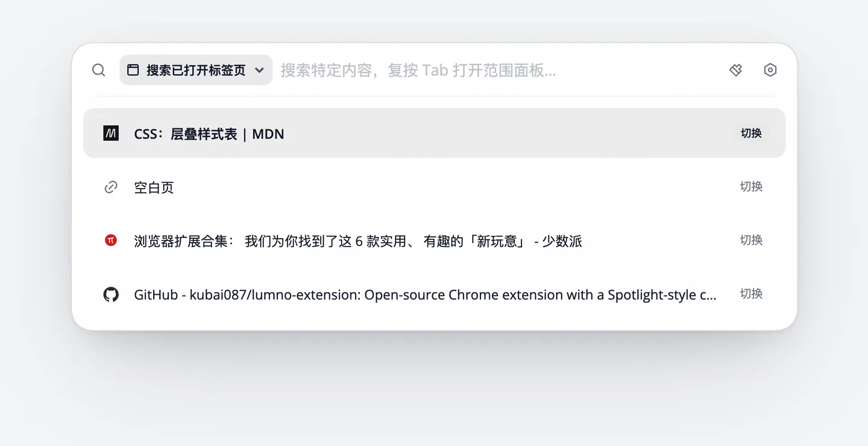Image resolution: width=868 pixels, height=446 pixels.
Task: Open the GitHub lumno-extension result
Action: tap(434, 295)
